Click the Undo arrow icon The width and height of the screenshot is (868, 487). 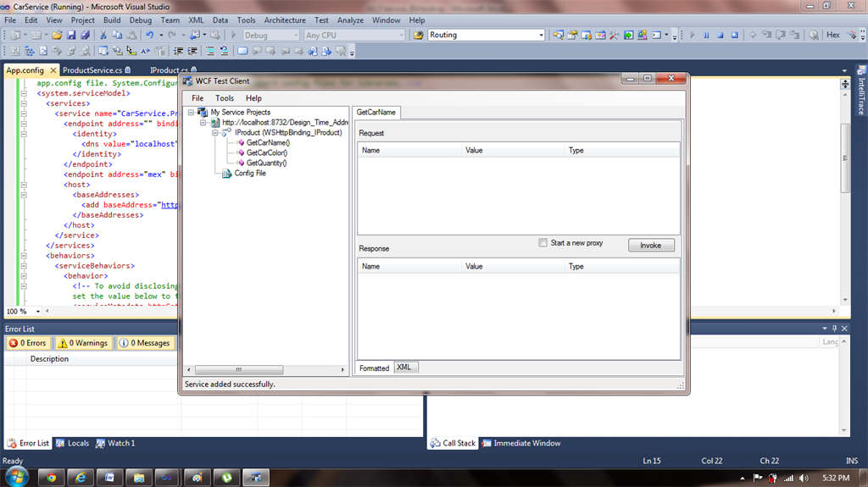149,35
